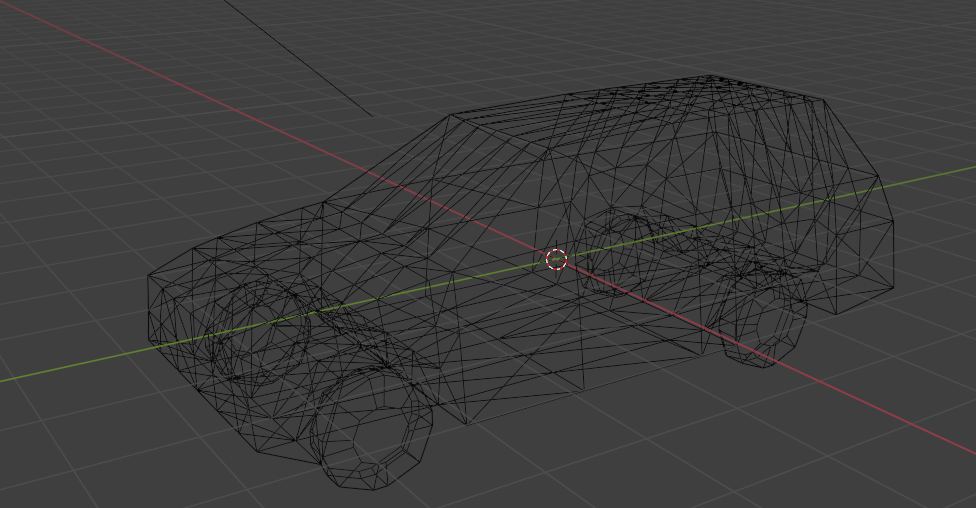Click the thin black diagonal line at top left
This screenshot has height=508, width=976.
300,60
